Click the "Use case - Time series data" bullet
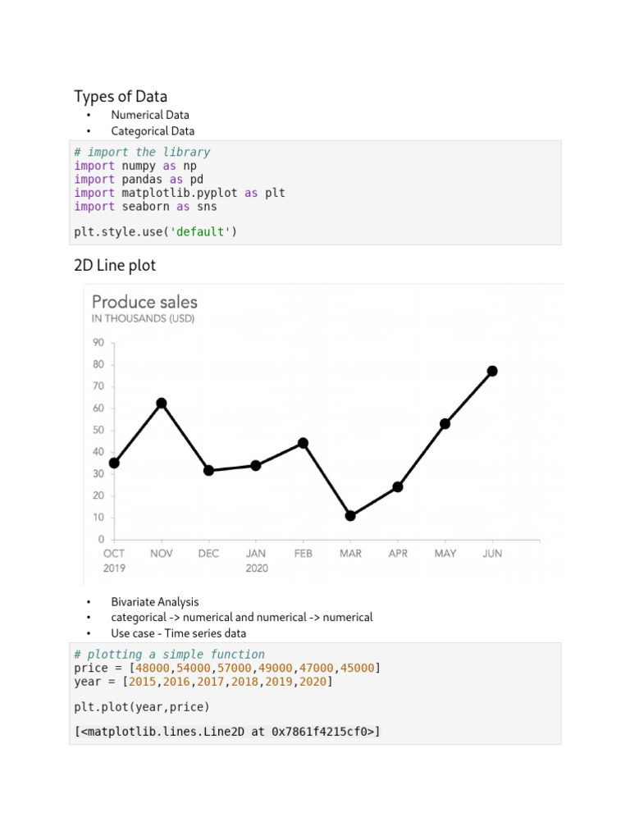630x840 pixels. click(178, 633)
